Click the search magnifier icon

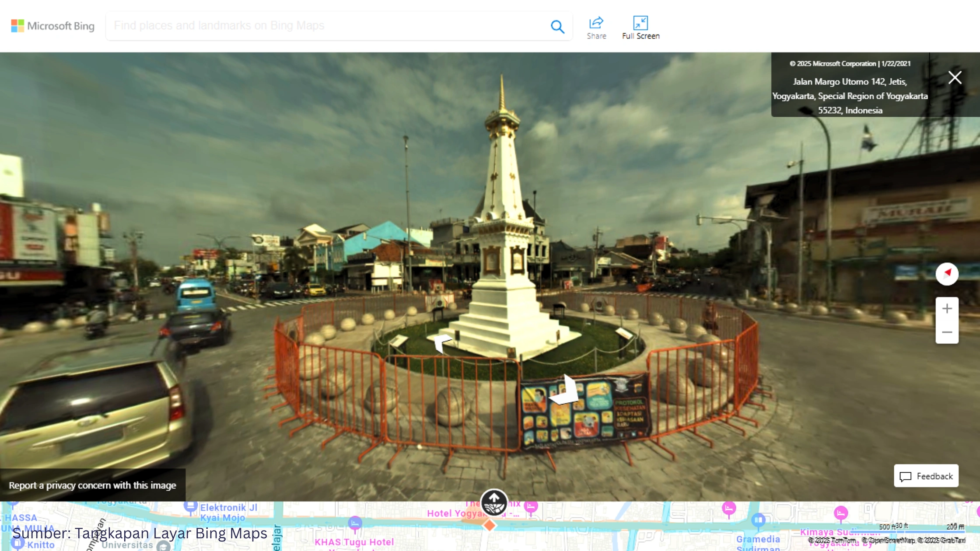558,26
